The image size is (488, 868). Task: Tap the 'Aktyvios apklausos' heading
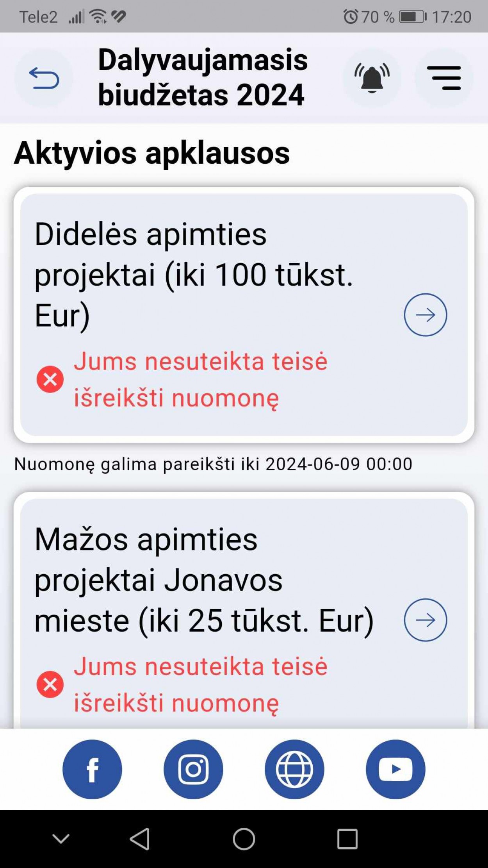152,153
